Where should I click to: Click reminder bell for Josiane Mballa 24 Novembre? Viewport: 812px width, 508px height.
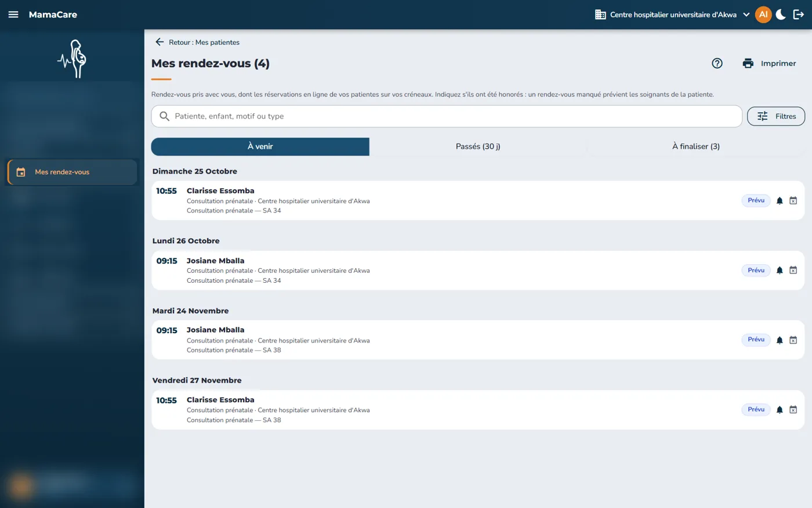coord(780,340)
